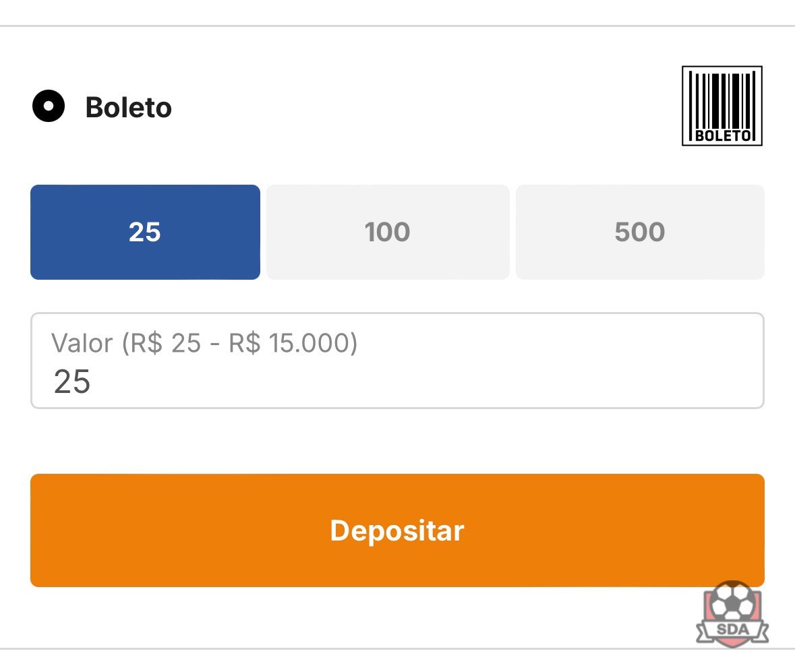Click the Depositar text label
Image resolution: width=795 pixels, height=672 pixels.
398,530
